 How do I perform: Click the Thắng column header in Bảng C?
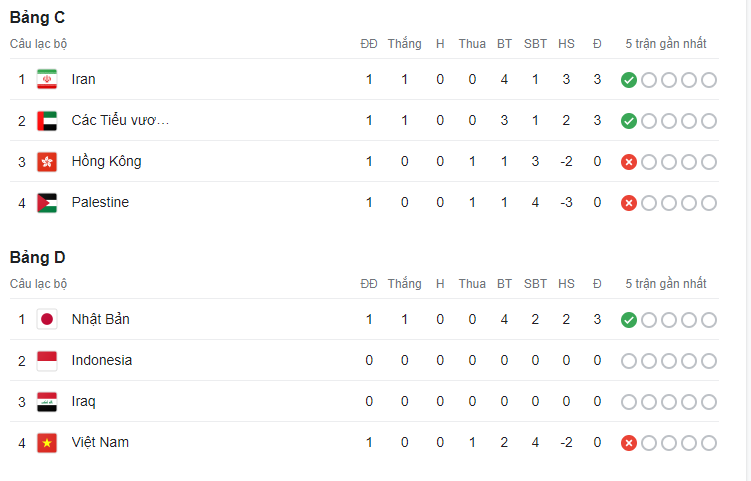click(405, 44)
